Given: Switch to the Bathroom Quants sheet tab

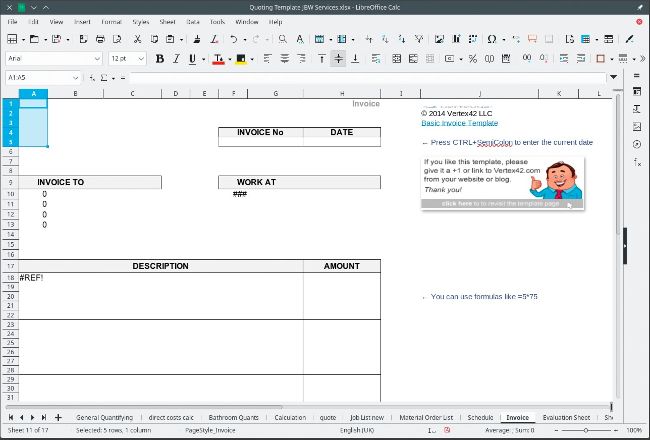Looking at the screenshot, I should coord(235,417).
